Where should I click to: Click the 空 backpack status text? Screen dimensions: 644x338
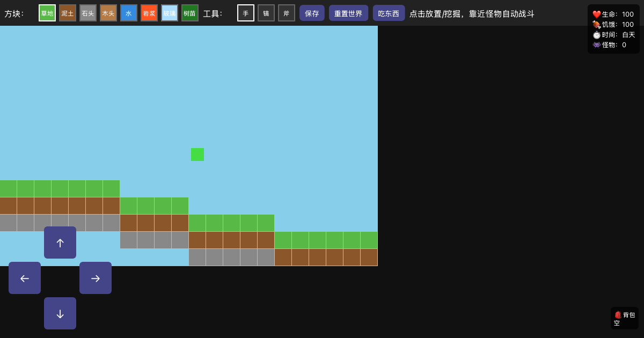click(x=617, y=323)
